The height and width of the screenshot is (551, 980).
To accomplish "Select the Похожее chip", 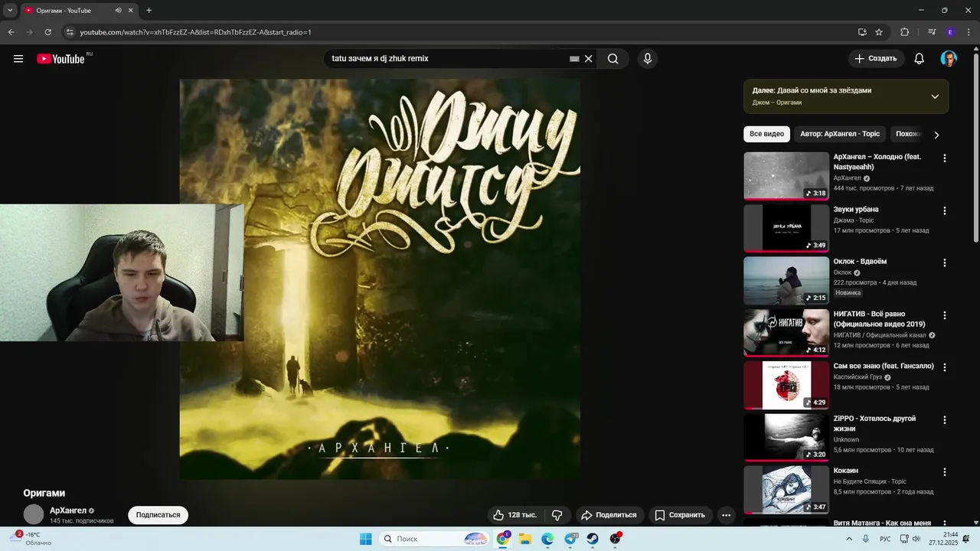I will coord(908,134).
